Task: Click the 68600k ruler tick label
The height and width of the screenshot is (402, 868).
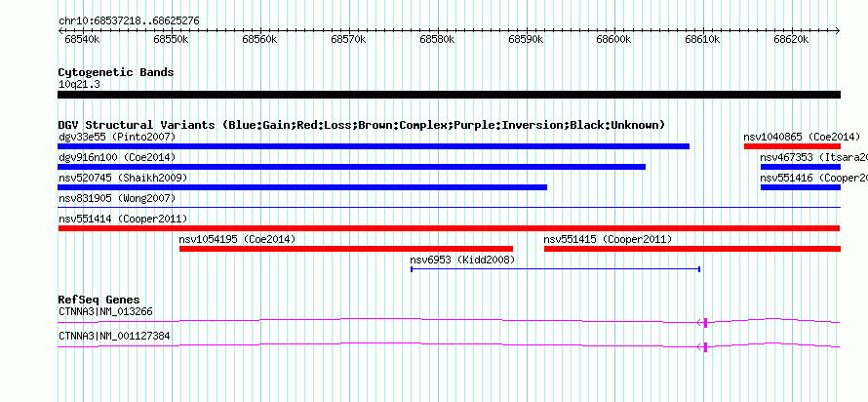Action: 613,40
